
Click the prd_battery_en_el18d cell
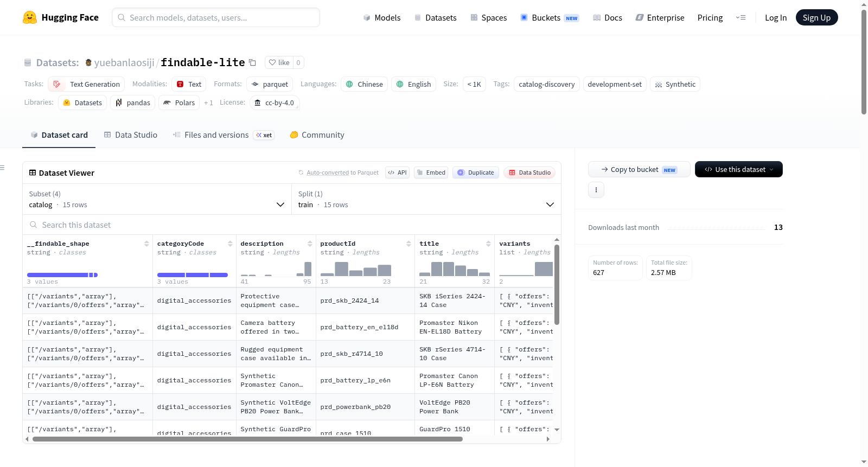tap(365, 327)
